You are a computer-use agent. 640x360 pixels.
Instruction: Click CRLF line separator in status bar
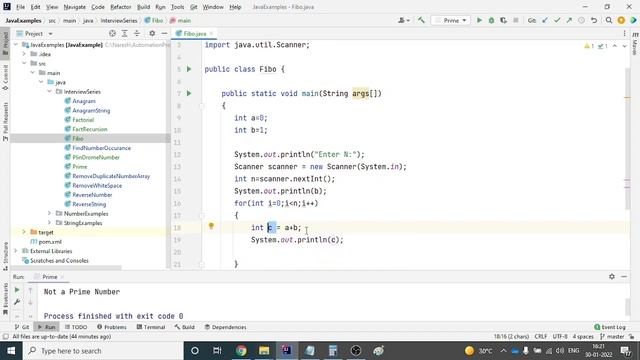pos(541,337)
